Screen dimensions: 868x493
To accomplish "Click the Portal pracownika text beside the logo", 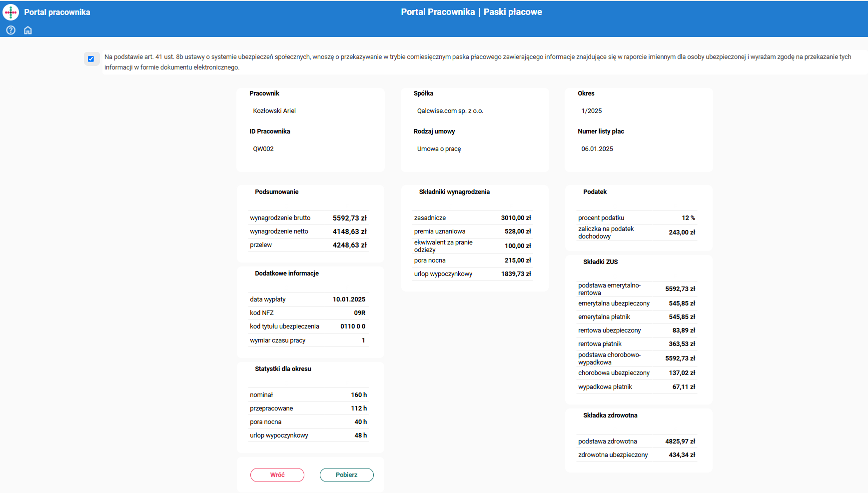I will [x=57, y=12].
